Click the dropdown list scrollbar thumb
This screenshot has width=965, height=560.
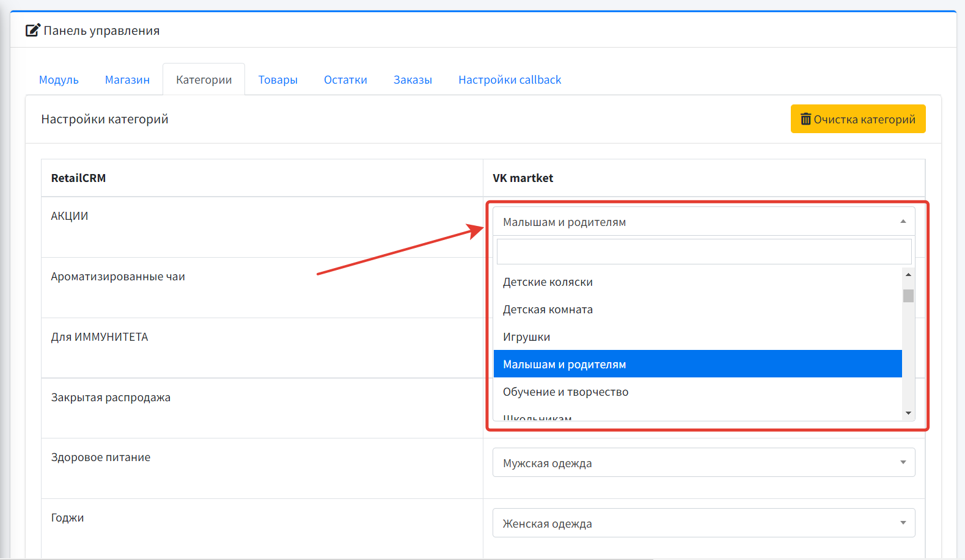point(908,296)
